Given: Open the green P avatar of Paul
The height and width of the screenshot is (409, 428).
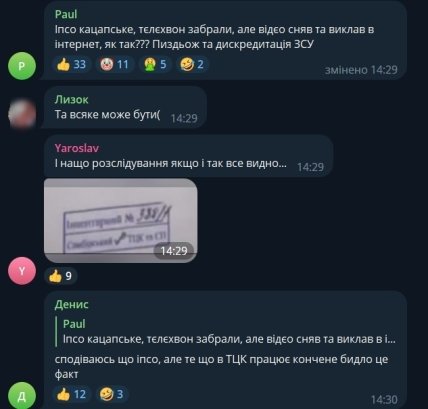Looking at the screenshot, I should click(x=22, y=66).
